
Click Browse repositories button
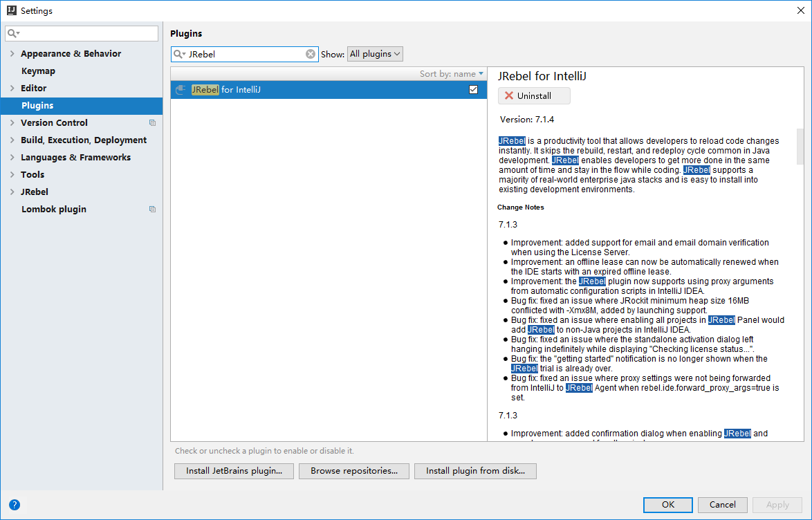[353, 471]
